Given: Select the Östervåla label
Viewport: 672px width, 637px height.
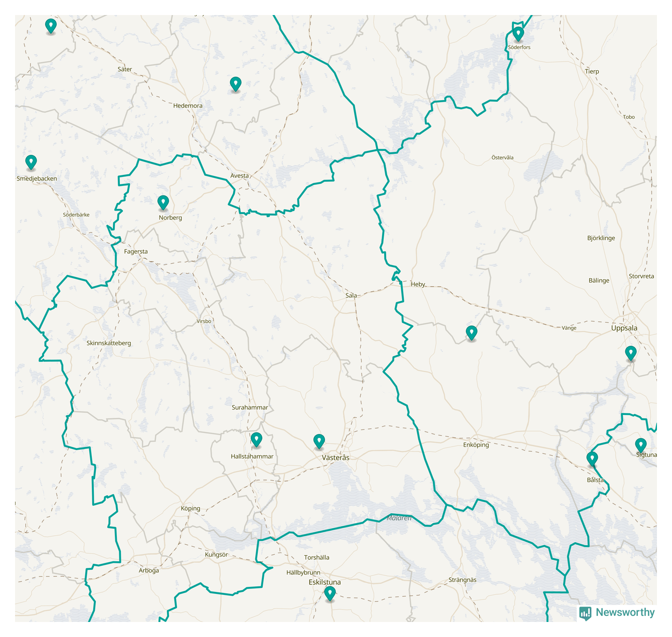Looking at the screenshot, I should tap(502, 157).
